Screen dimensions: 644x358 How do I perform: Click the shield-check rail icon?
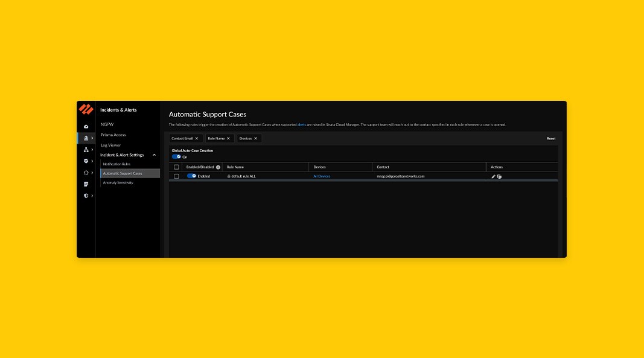tap(86, 161)
